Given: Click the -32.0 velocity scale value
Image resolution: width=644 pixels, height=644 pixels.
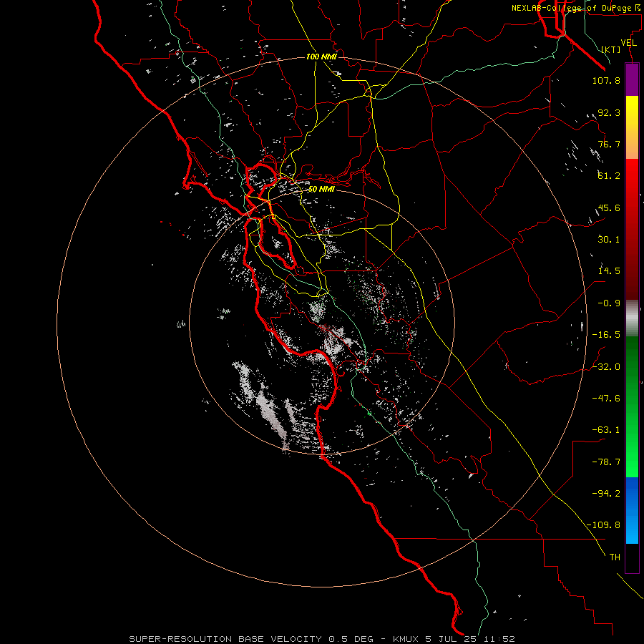Looking at the screenshot, I should [x=606, y=367].
